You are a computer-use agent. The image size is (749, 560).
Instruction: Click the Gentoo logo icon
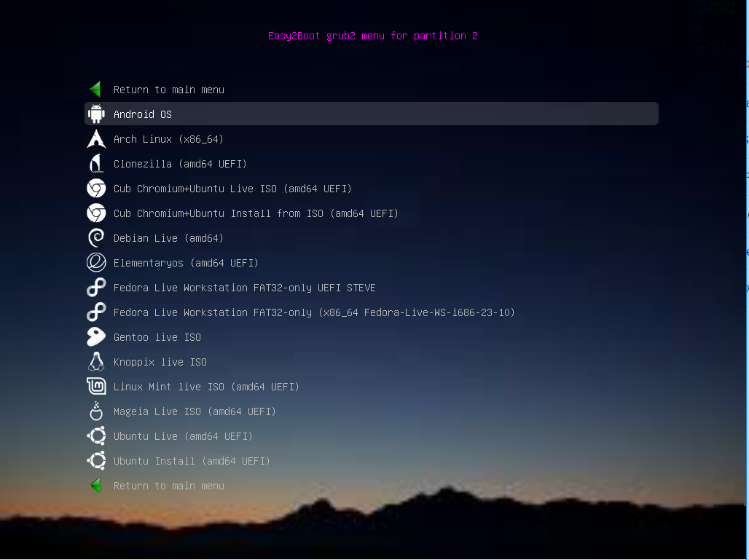95,336
